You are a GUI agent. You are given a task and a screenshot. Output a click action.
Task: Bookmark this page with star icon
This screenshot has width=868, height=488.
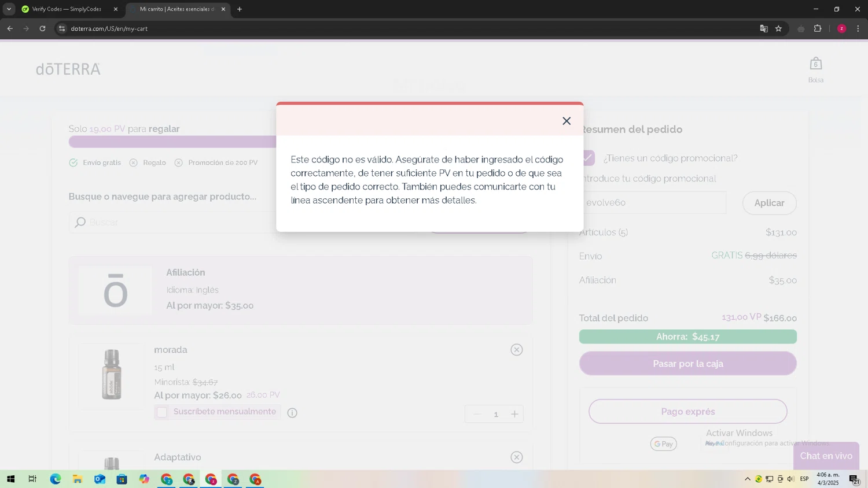(779, 28)
